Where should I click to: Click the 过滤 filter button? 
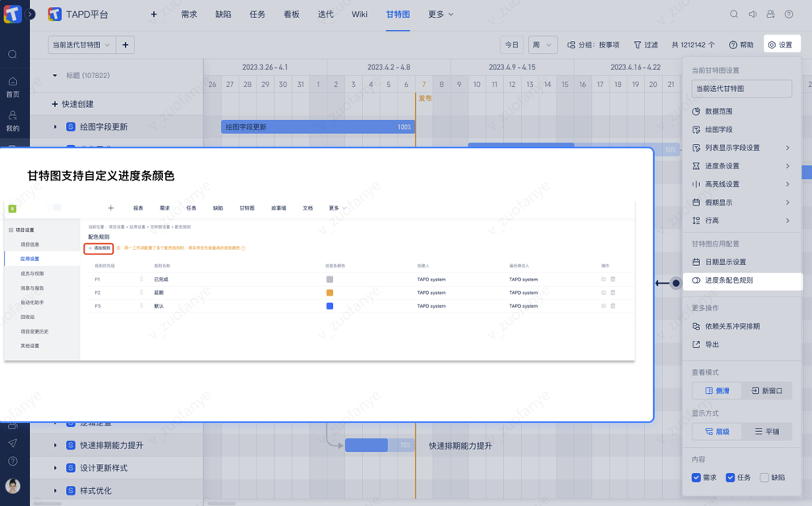[645, 45]
